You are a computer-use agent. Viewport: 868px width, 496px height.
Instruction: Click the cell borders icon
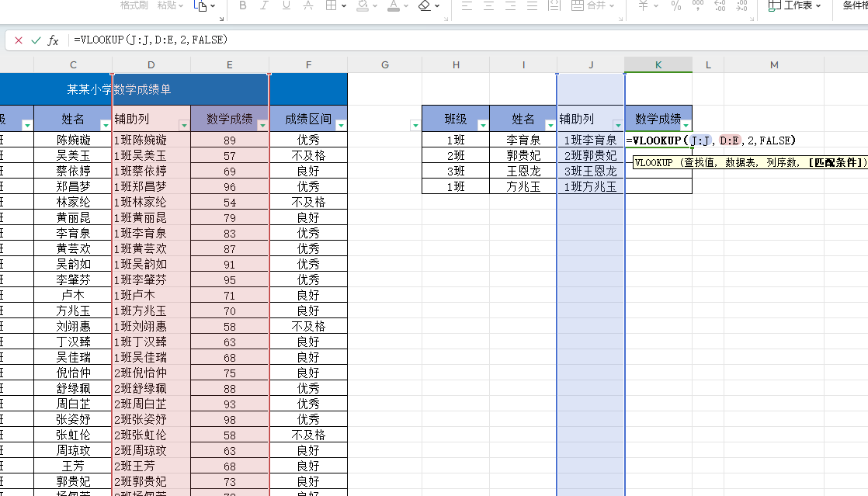pos(331,5)
